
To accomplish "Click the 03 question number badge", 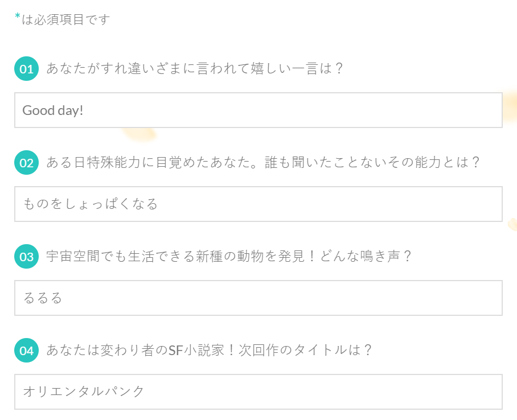I will pyautogui.click(x=26, y=257).
